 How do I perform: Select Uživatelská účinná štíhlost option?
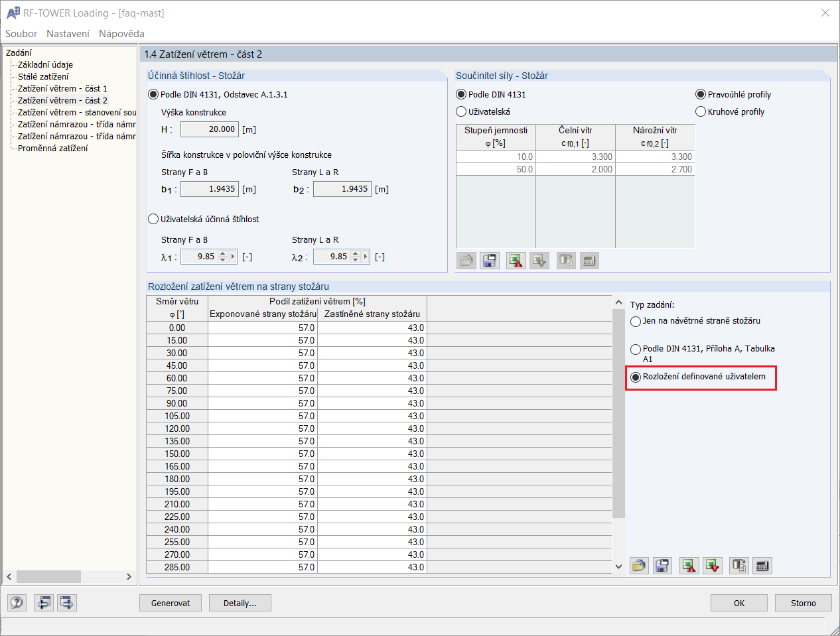(153, 219)
